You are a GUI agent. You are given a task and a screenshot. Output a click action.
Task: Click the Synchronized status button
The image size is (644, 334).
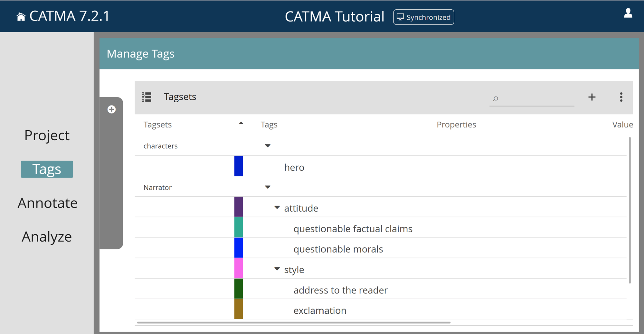[423, 17]
